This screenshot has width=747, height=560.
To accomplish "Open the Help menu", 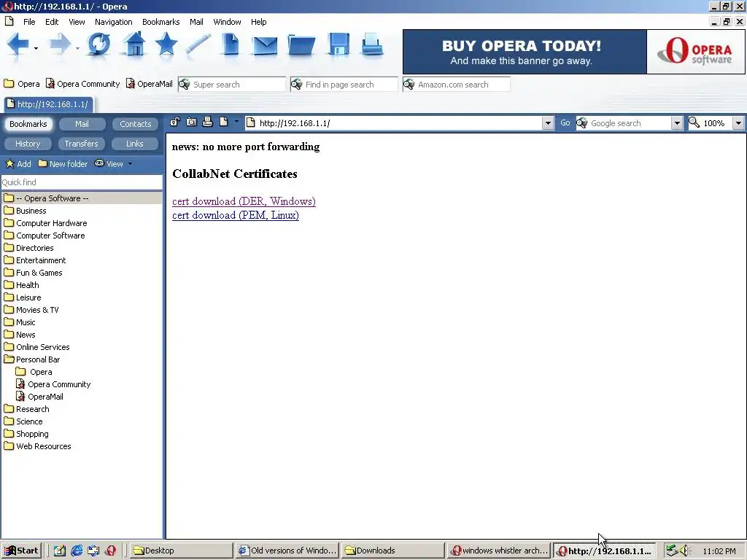I will (x=259, y=22).
